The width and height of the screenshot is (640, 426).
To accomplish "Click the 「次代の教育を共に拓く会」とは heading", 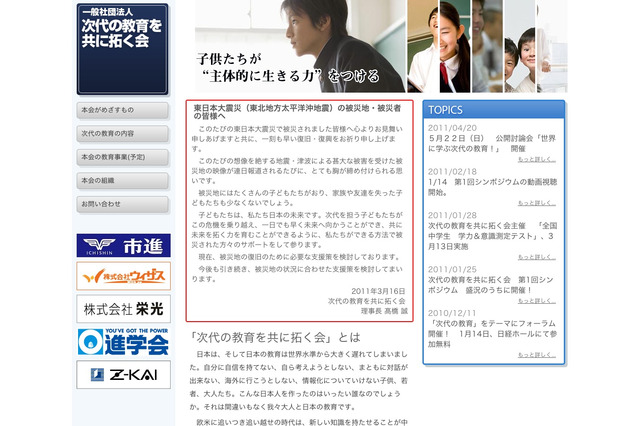I will pyautogui.click(x=275, y=337).
